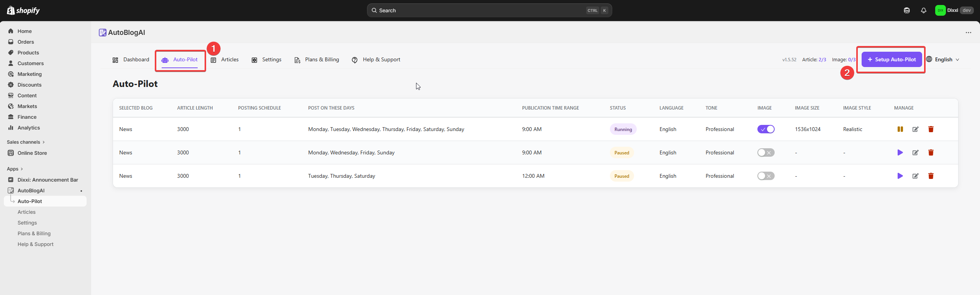The height and width of the screenshot is (295, 980).
Task: Click the Setup Auto-Pilot button
Action: (x=892, y=59)
